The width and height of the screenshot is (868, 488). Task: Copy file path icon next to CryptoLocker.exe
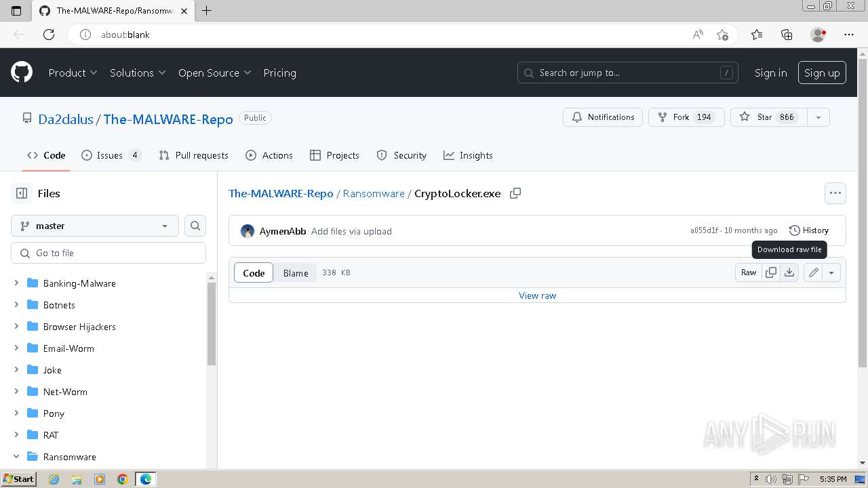515,193
